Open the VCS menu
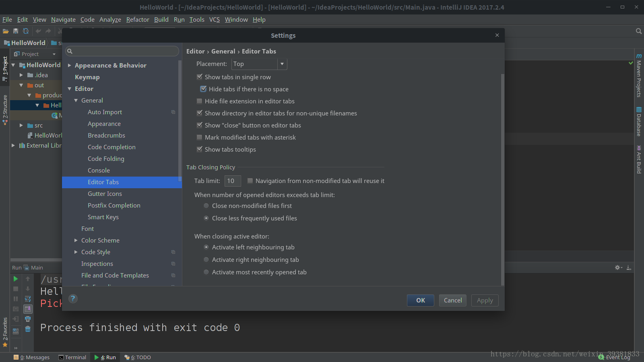Screen dimensions: 644x362 coord(215,19)
